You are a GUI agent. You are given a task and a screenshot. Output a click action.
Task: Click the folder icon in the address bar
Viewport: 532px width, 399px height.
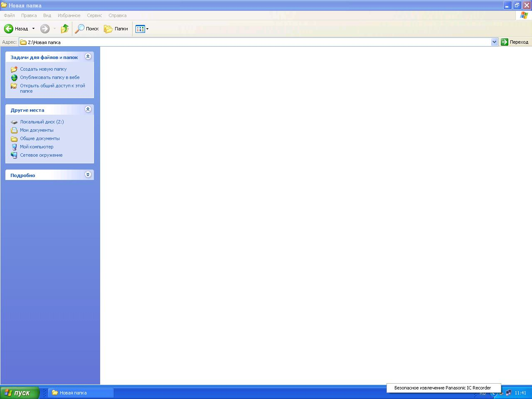[24, 42]
